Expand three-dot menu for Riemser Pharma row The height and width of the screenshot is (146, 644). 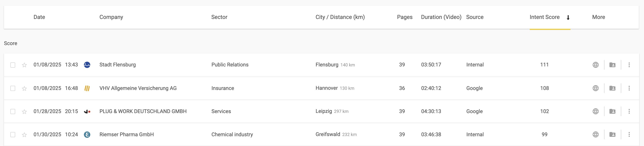pos(629,134)
